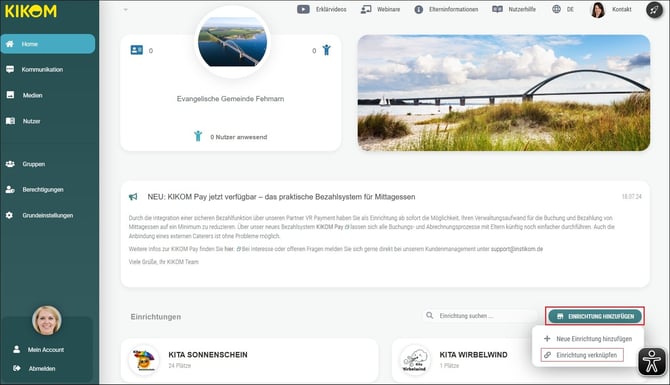Click the search magnifier icon
This screenshot has width=670, height=385.
(x=429, y=315)
